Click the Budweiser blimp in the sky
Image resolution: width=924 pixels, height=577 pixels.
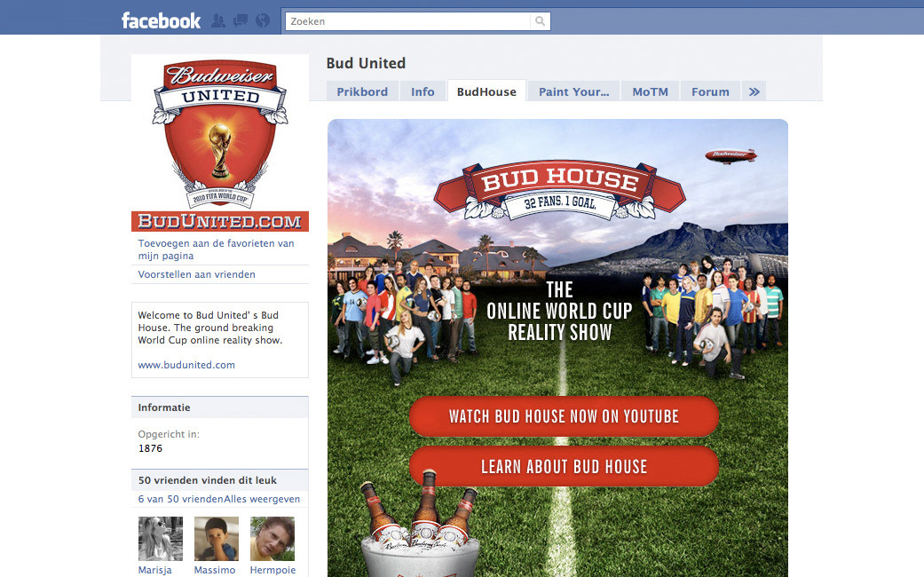[x=731, y=155]
